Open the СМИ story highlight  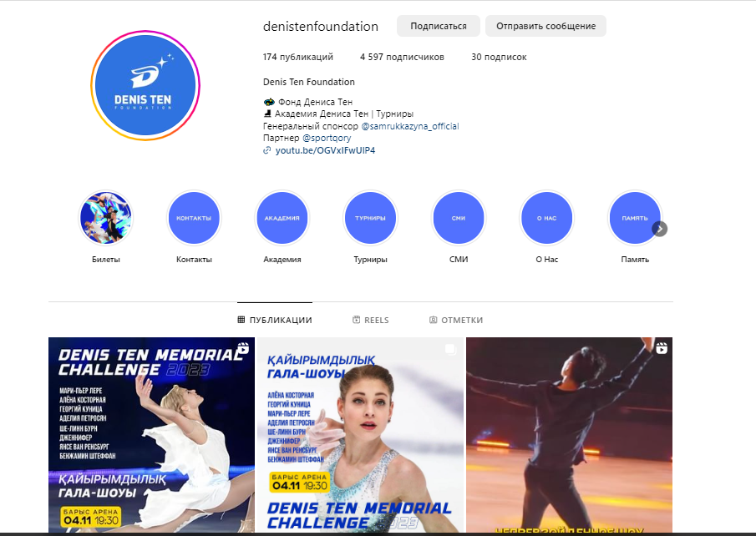pyautogui.click(x=459, y=218)
